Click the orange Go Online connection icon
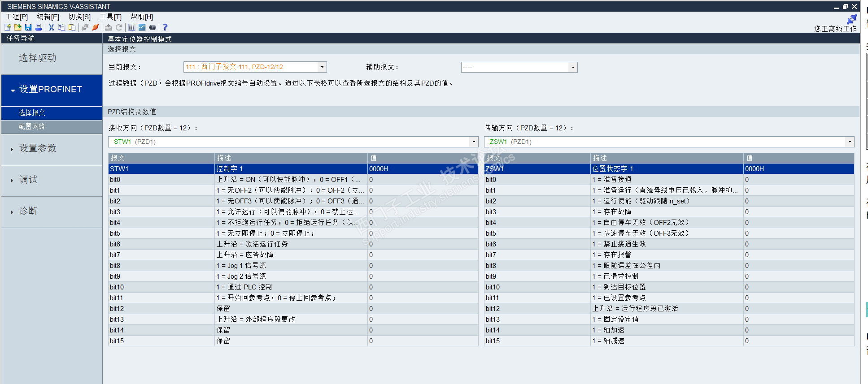 tap(95, 27)
